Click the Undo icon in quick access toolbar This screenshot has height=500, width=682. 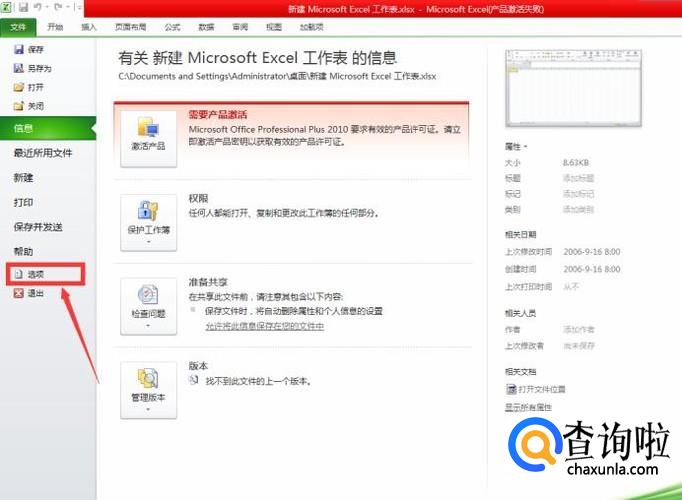[x=37, y=7]
